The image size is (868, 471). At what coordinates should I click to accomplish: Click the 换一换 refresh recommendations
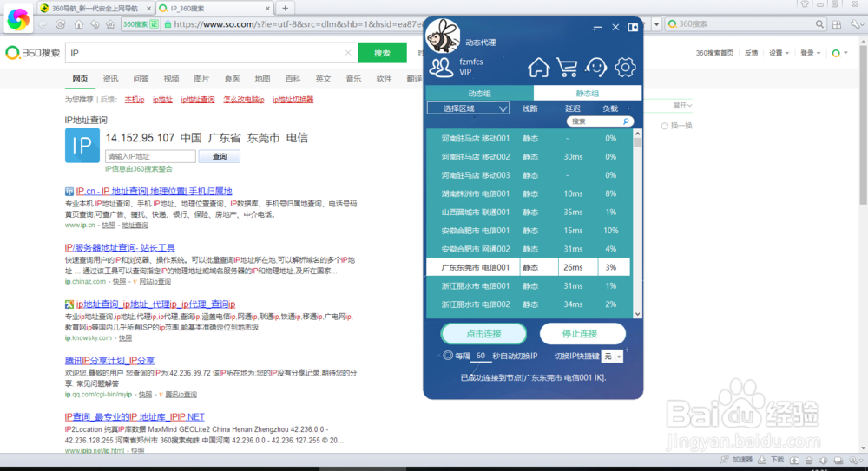(676, 126)
